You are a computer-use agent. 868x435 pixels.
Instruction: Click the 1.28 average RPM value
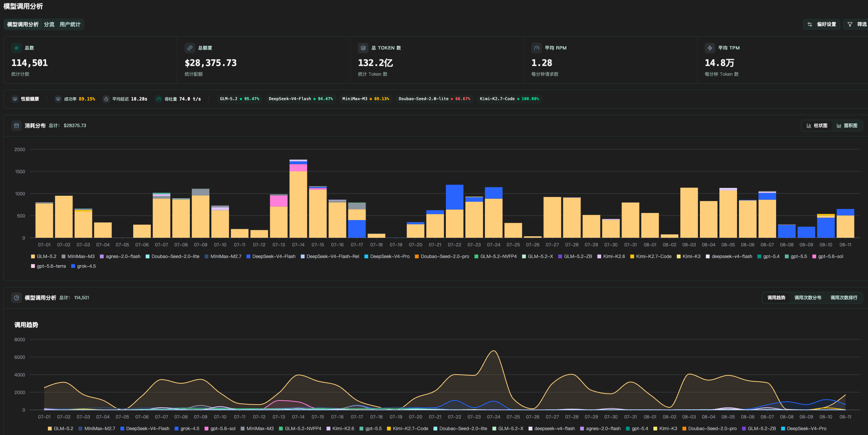point(542,63)
